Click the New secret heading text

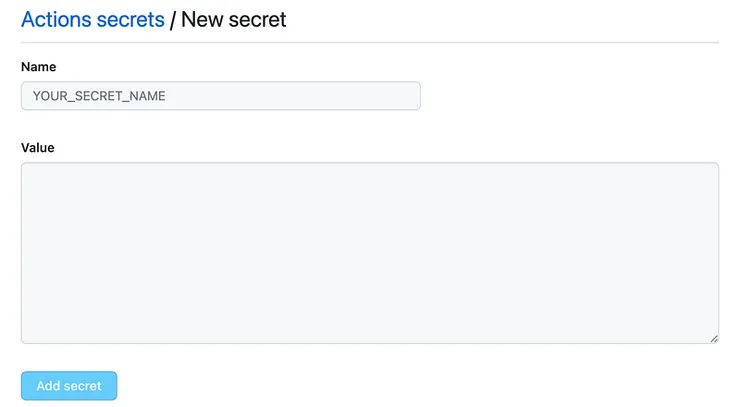pyautogui.click(x=234, y=19)
